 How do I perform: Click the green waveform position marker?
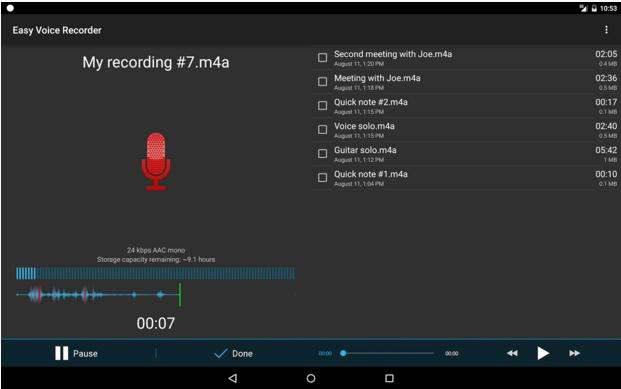pos(180,295)
